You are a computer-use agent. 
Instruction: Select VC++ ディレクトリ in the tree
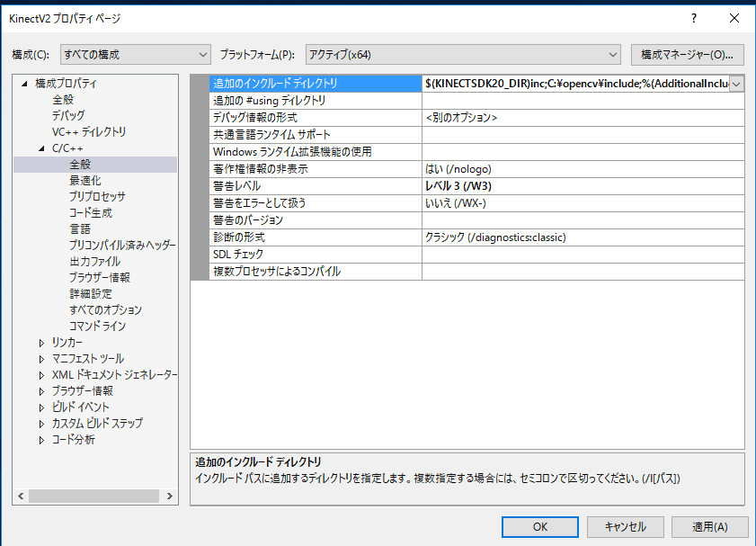click(x=89, y=132)
